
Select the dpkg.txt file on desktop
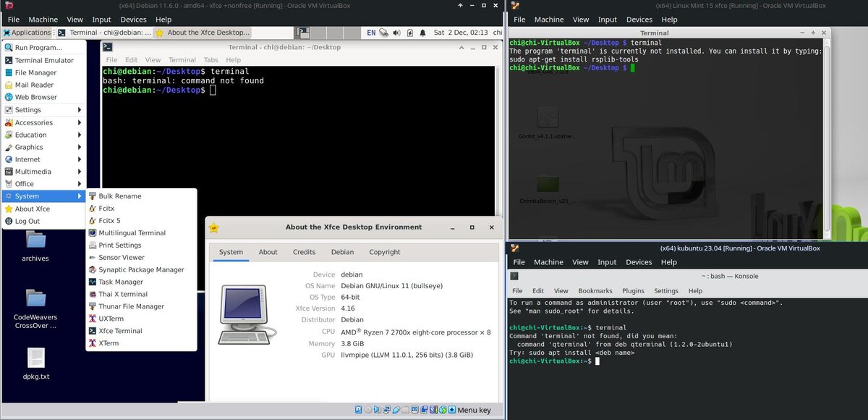(x=35, y=364)
